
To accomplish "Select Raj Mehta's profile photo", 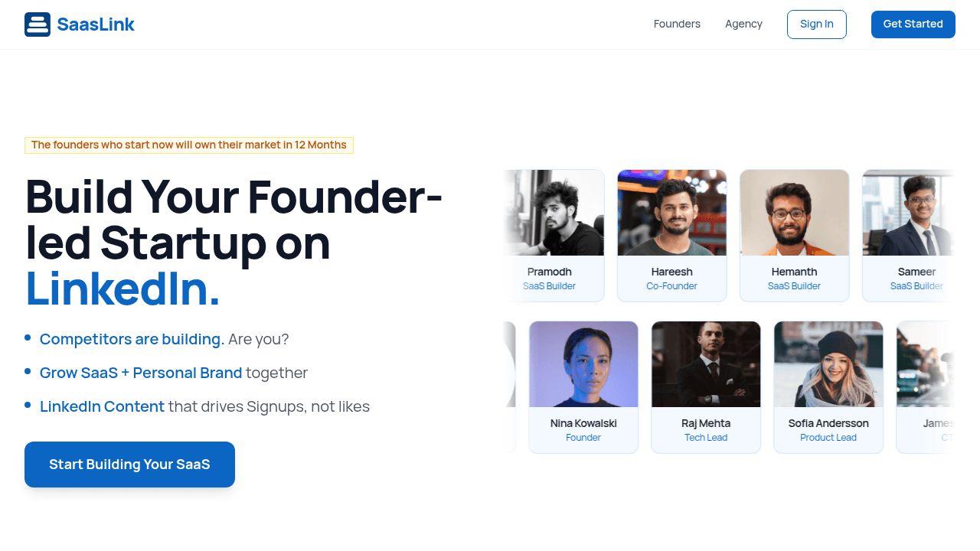I will pos(706,364).
